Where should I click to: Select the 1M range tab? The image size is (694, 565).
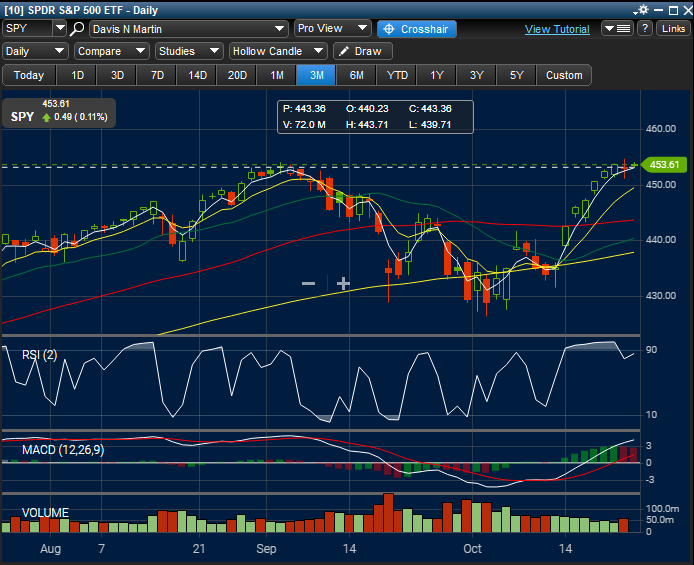[x=277, y=75]
